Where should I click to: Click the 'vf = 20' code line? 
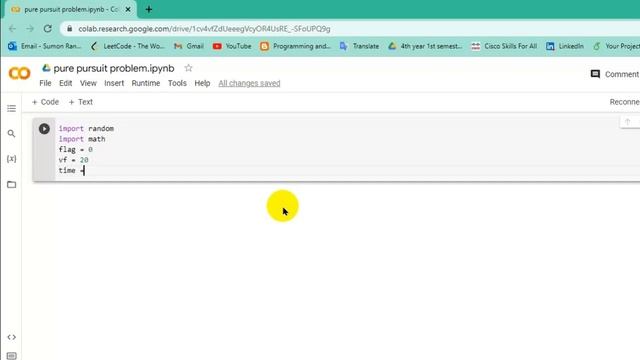73,160
